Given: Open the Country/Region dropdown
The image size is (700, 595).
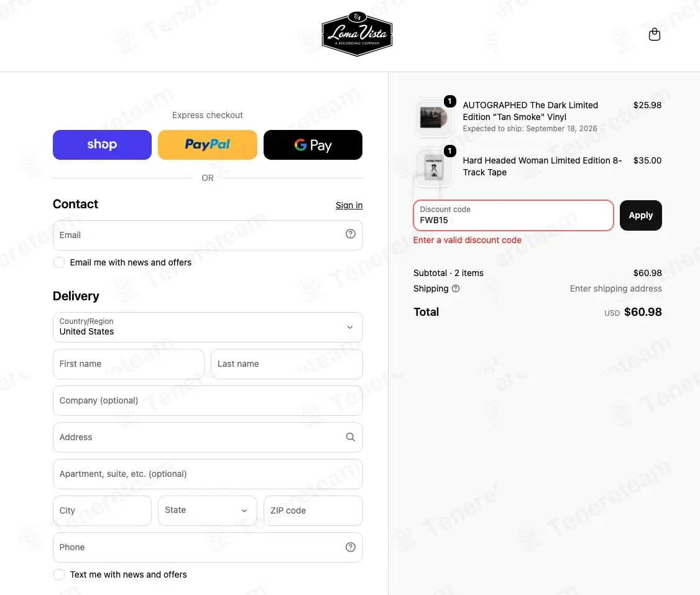Looking at the screenshot, I should (x=208, y=327).
